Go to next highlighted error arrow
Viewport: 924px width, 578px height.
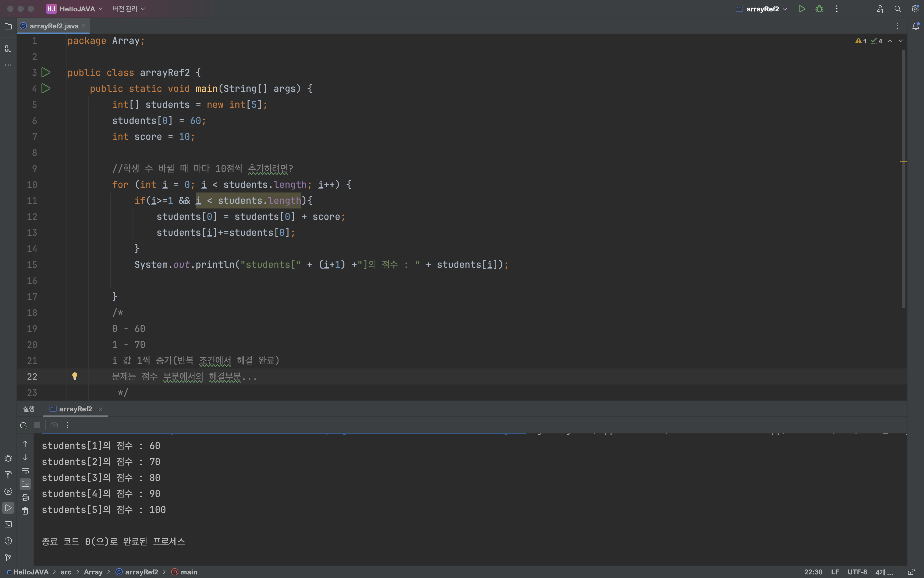(901, 41)
